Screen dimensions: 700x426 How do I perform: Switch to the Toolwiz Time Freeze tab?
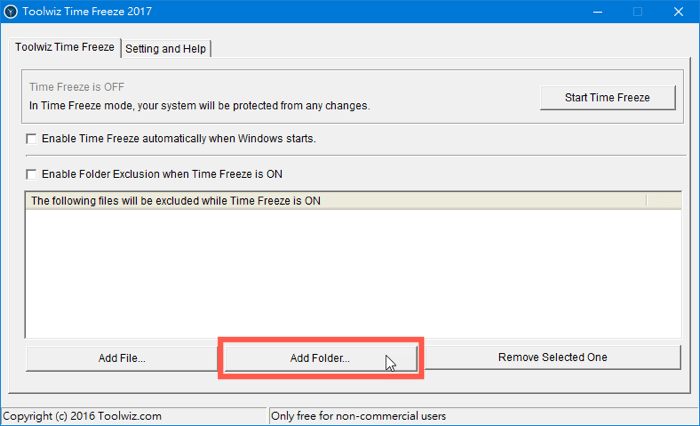(x=64, y=47)
